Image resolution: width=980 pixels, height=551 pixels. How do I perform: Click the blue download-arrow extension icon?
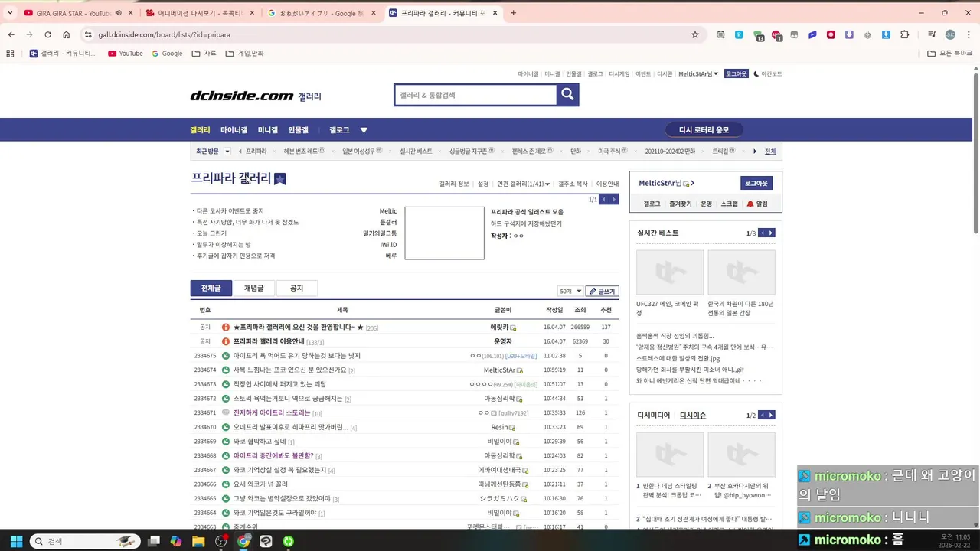pyautogui.click(x=886, y=34)
